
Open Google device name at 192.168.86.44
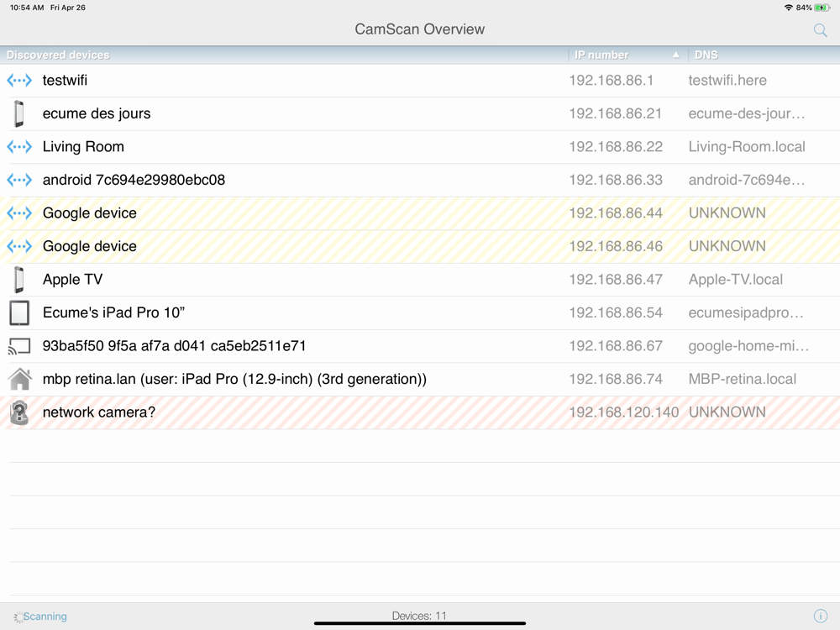tap(90, 213)
